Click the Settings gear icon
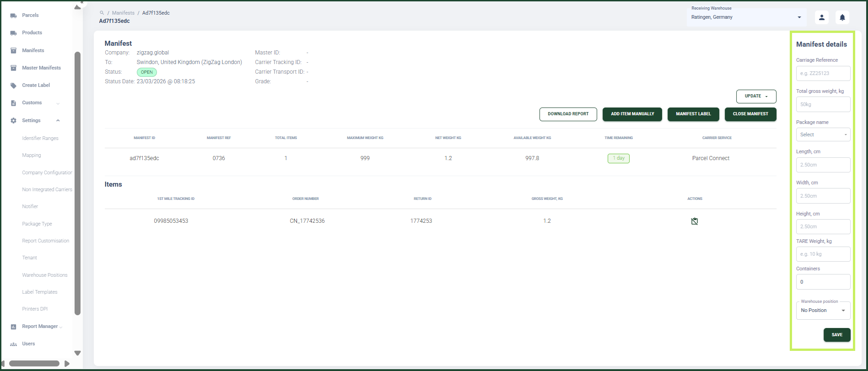The image size is (868, 371). click(13, 120)
